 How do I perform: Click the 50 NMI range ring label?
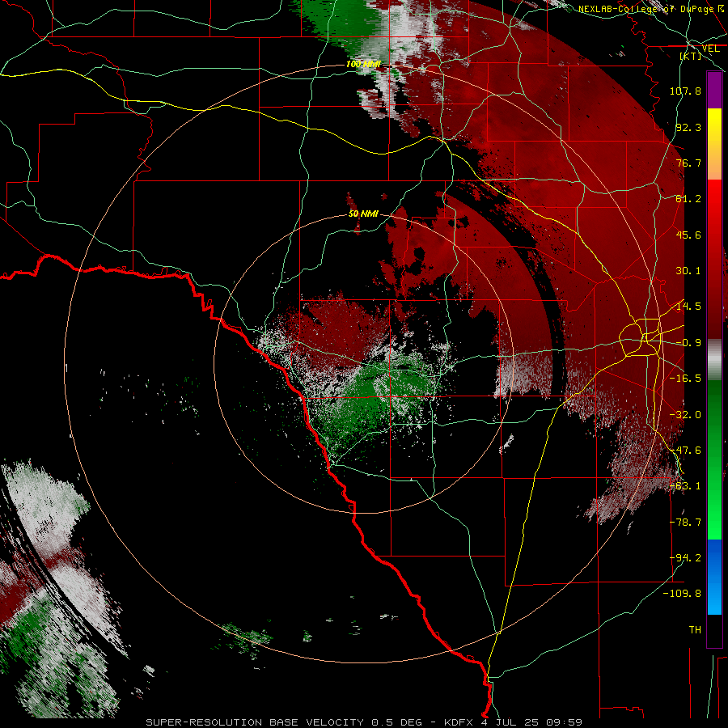pos(363,214)
